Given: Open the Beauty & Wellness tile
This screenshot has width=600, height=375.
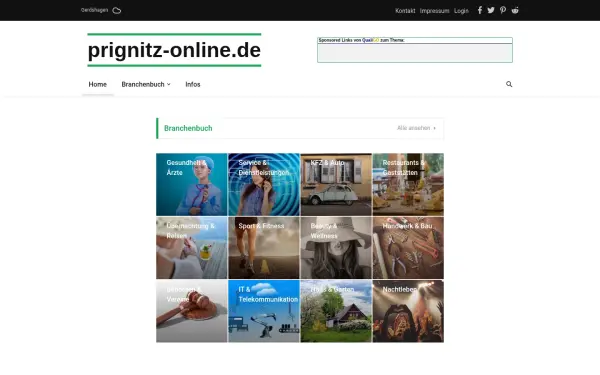Looking at the screenshot, I should 336,248.
